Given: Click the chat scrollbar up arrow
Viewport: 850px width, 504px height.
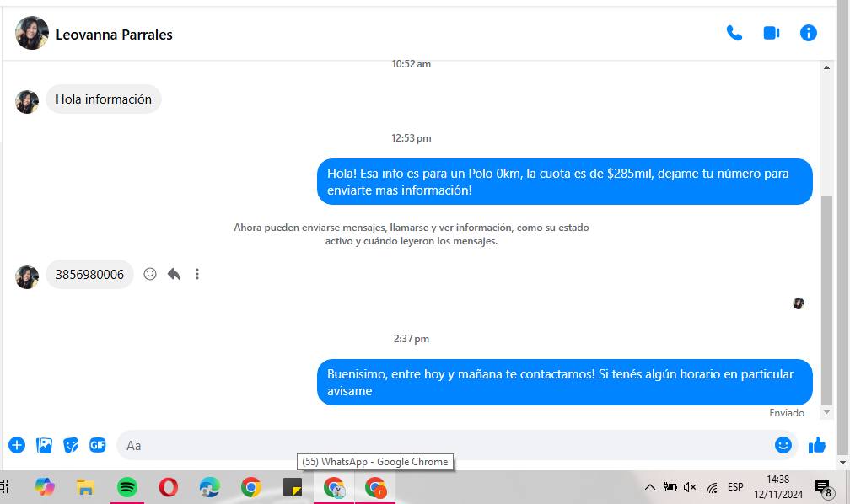Looking at the screenshot, I should 826,67.
